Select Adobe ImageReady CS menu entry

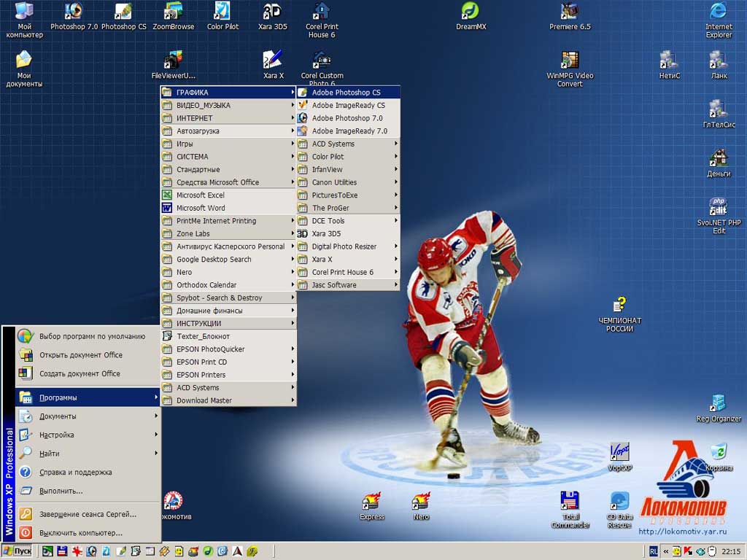(x=348, y=105)
